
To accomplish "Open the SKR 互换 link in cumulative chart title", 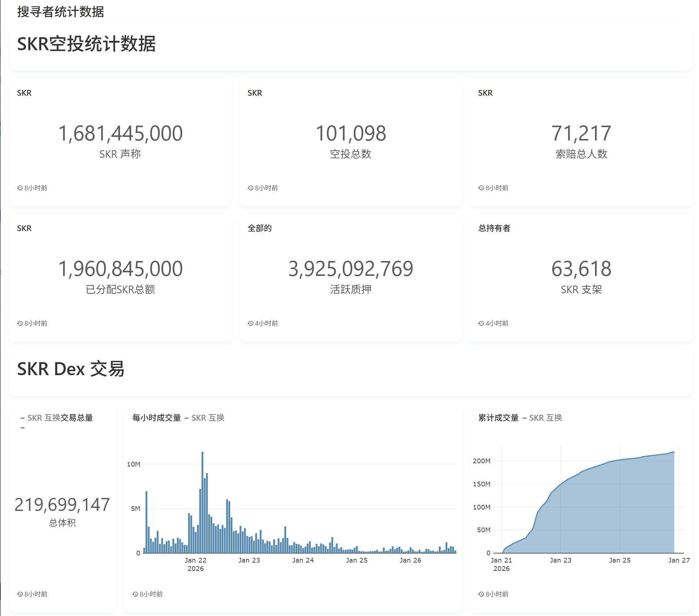I will tap(546, 418).
